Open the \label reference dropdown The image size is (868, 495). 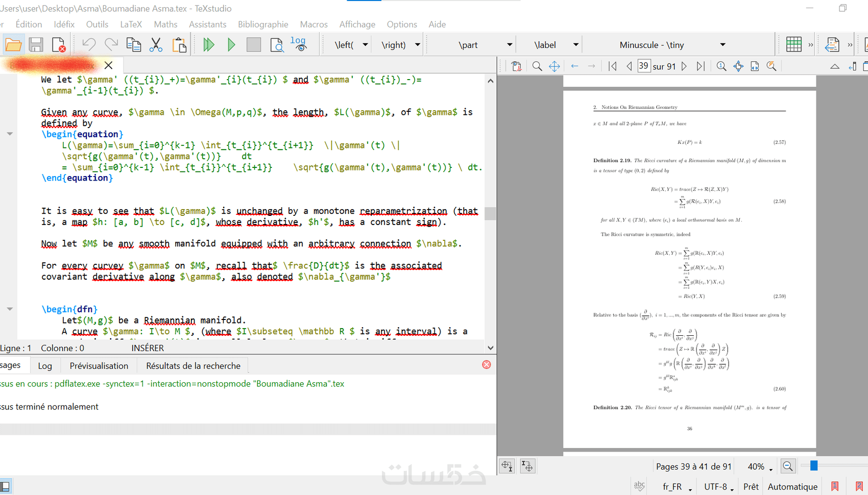576,45
